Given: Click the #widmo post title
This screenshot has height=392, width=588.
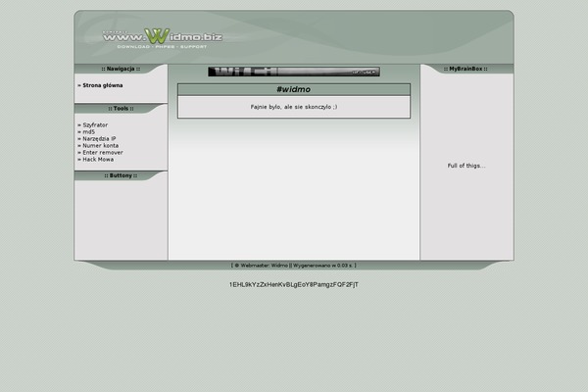Looking at the screenshot, I should [293, 89].
